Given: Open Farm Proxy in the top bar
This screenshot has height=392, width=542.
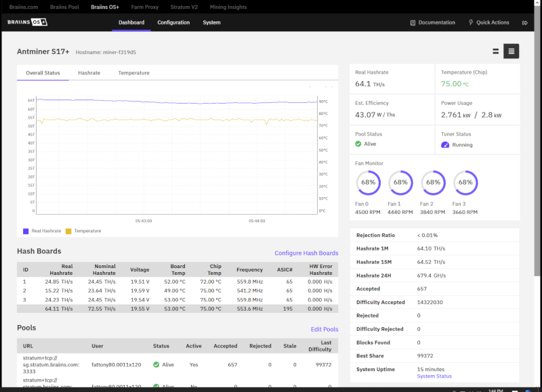Looking at the screenshot, I should pyautogui.click(x=145, y=7).
